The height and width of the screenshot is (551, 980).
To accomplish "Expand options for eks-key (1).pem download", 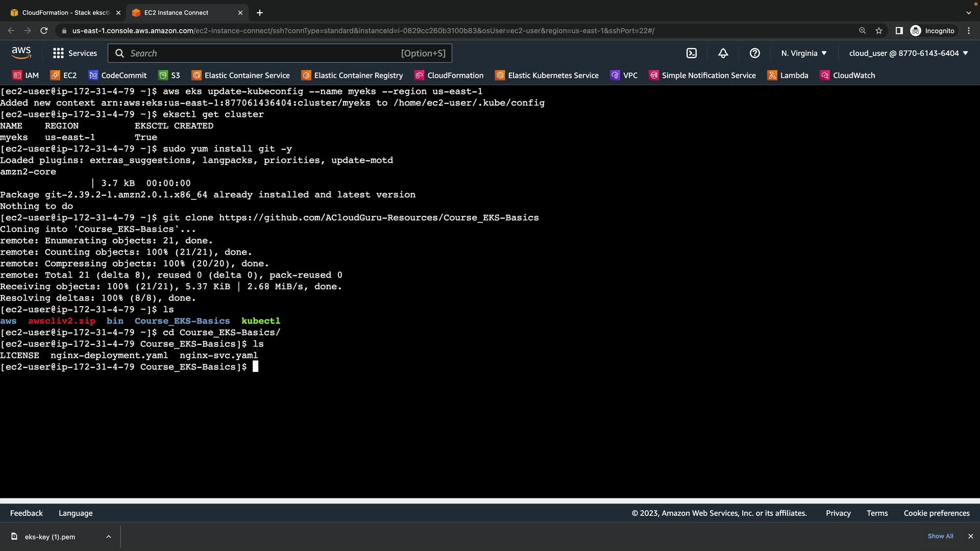I will coord(109,537).
